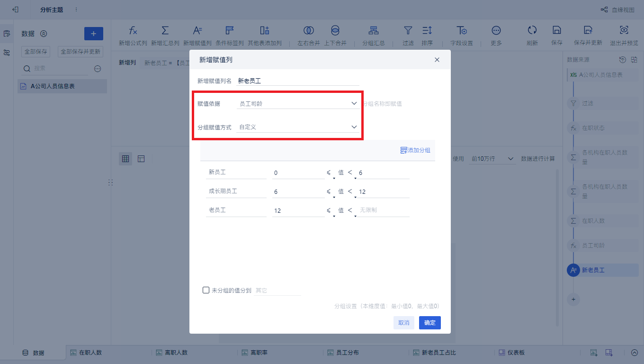Click the 过滤 funnel icon

pos(408,30)
